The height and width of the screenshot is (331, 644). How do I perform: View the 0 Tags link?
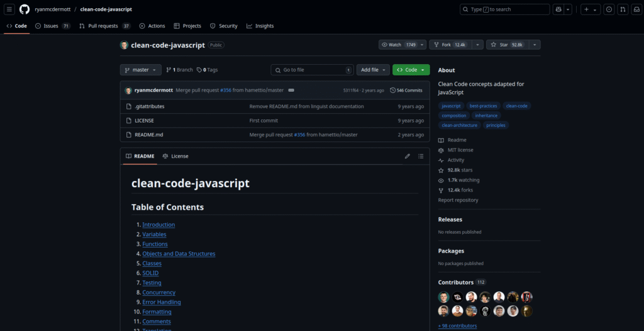pyautogui.click(x=207, y=70)
